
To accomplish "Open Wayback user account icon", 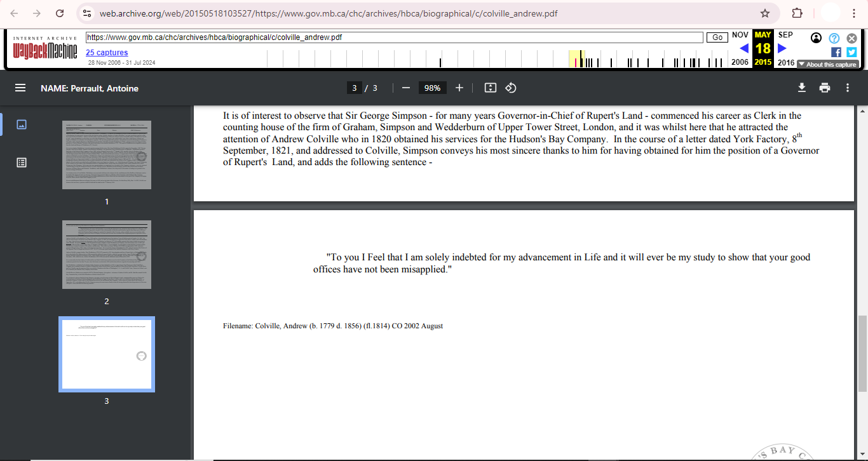I will coord(817,38).
